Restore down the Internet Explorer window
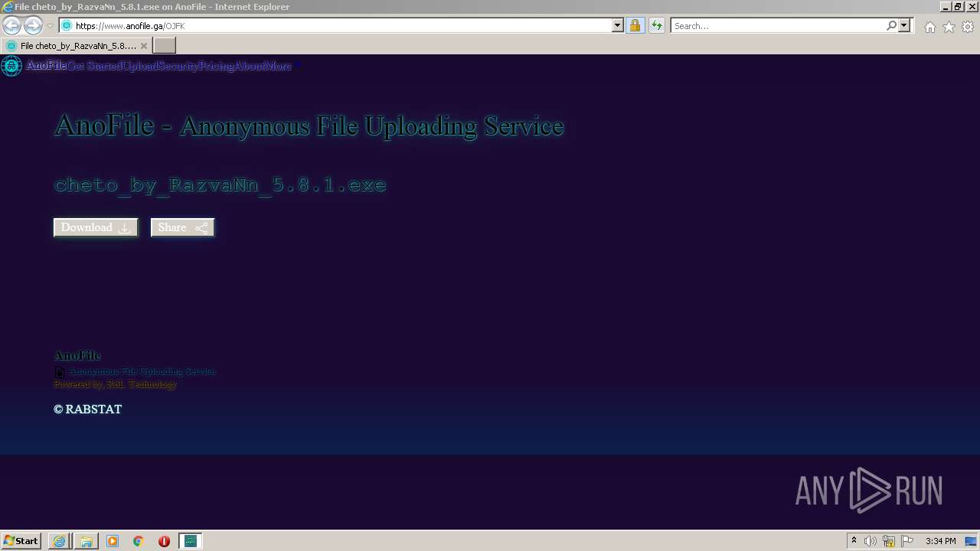Image resolution: width=980 pixels, height=551 pixels. tap(958, 6)
